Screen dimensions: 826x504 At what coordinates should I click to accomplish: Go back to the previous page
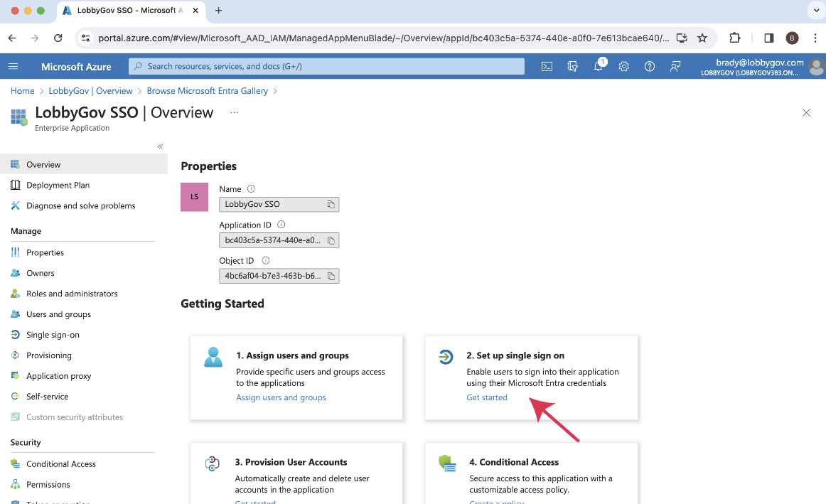12,38
